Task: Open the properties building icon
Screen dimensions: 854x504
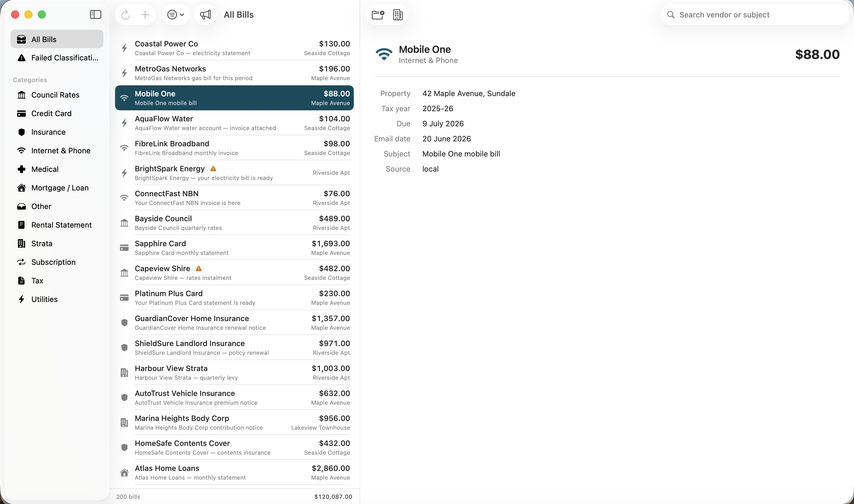Action: point(398,15)
